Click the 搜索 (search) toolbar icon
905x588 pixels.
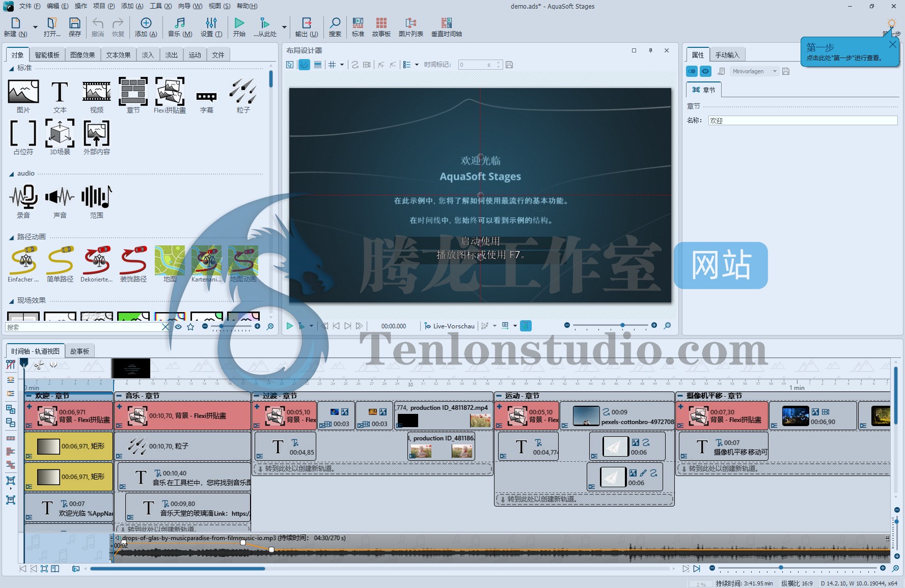click(335, 27)
